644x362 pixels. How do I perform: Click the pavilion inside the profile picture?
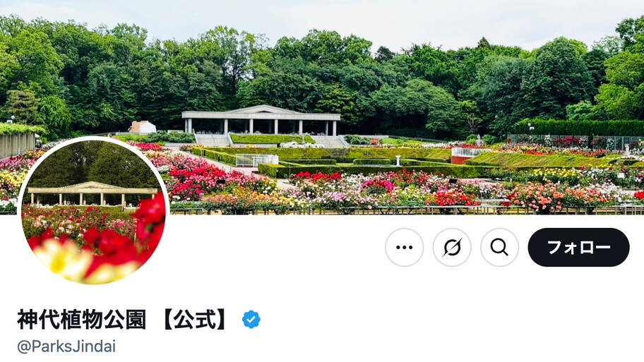tap(92, 193)
